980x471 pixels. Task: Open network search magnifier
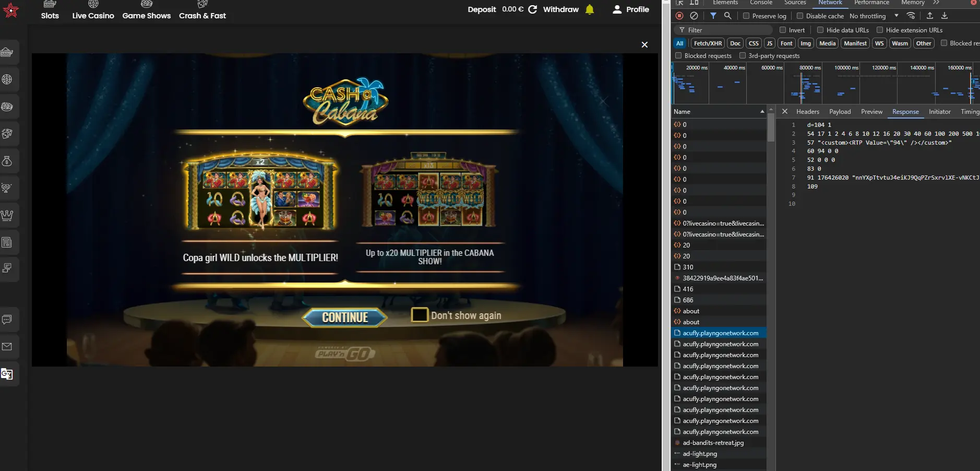pyautogui.click(x=727, y=16)
